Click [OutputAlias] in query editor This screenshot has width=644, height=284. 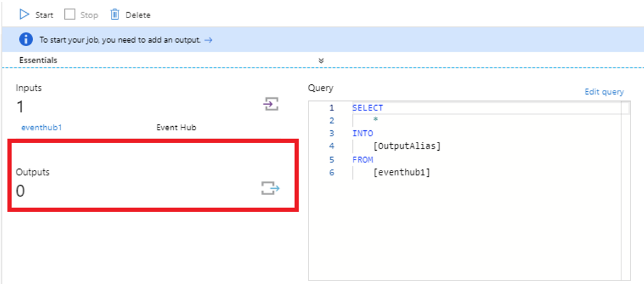[407, 146]
